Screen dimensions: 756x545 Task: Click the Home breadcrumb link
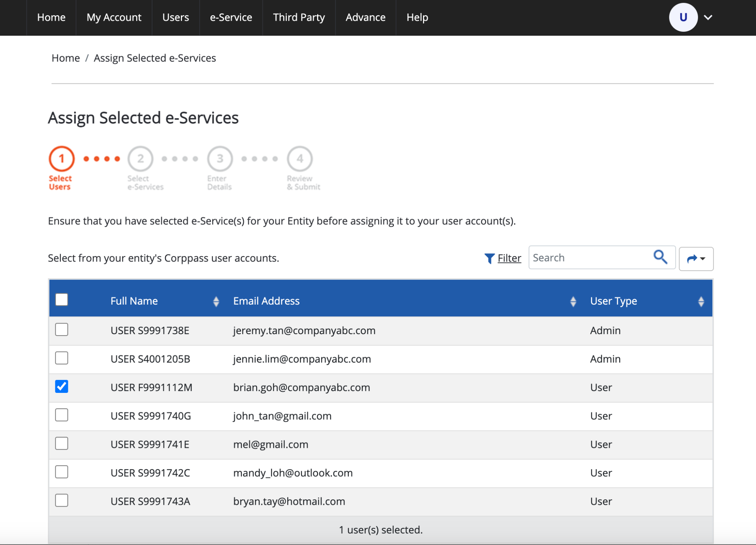pyautogui.click(x=66, y=58)
